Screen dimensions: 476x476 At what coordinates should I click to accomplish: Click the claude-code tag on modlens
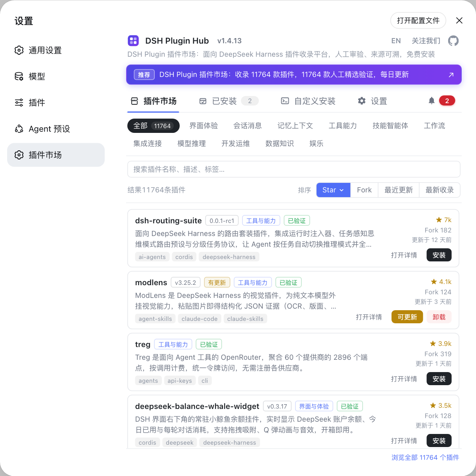click(200, 319)
